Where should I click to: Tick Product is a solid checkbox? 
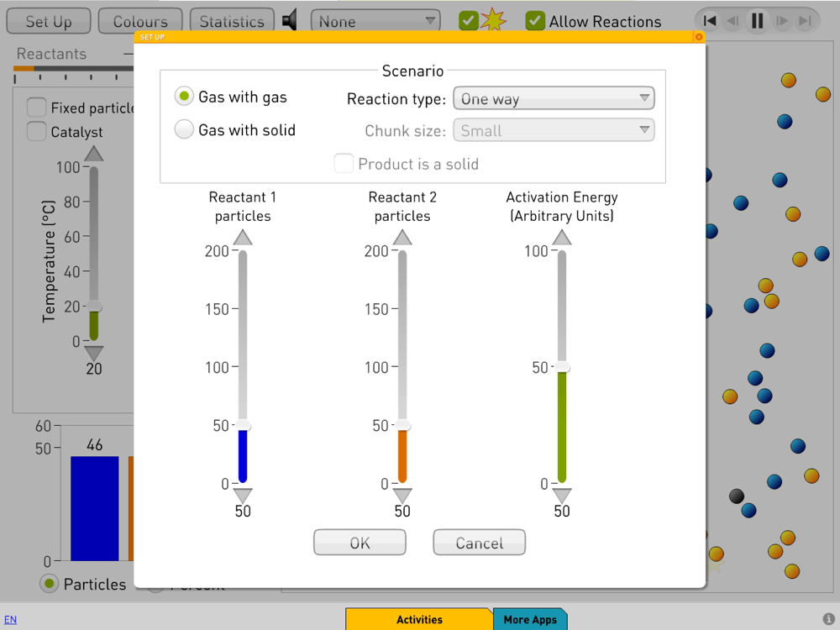(344, 164)
